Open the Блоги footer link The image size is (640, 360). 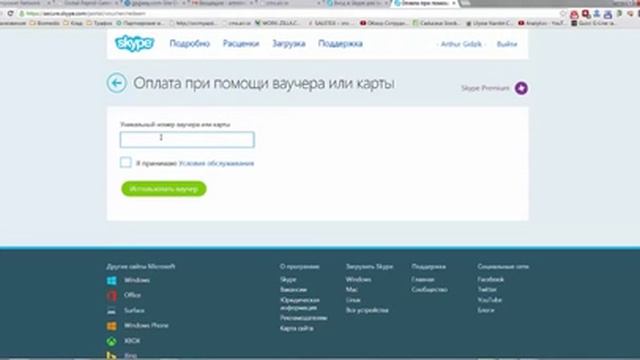[x=486, y=310]
